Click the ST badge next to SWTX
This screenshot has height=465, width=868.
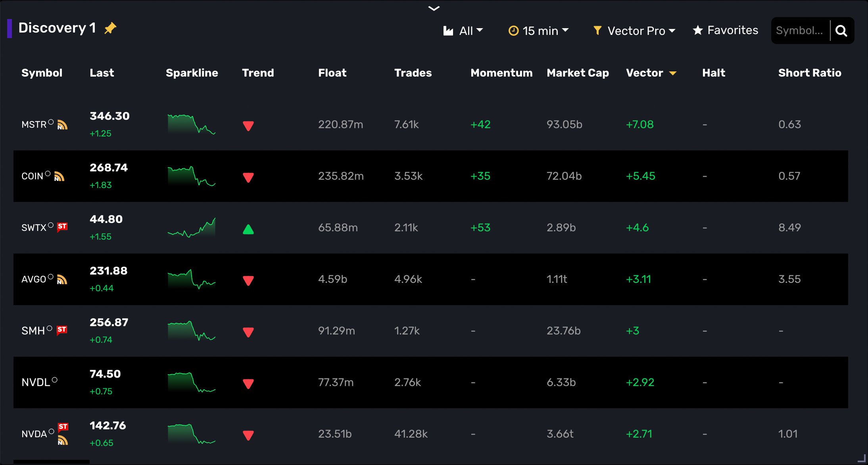(x=62, y=227)
